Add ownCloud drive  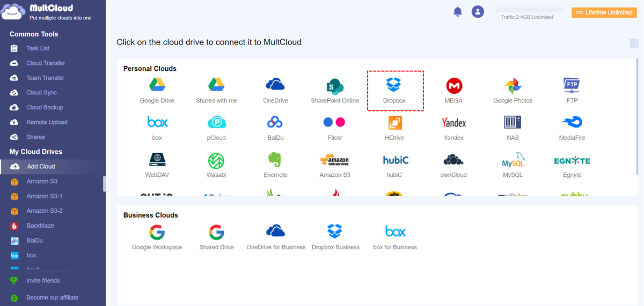pos(453,165)
